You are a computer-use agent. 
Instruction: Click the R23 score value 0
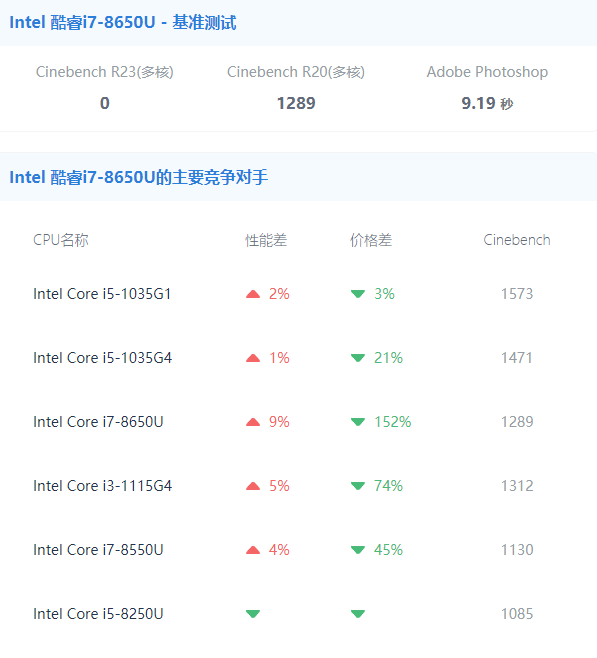point(104,103)
